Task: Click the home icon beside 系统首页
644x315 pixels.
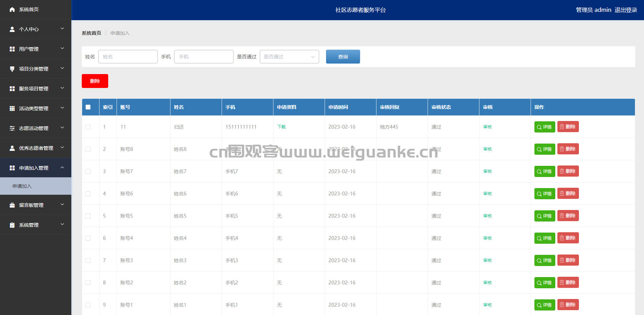Action: (x=12, y=9)
